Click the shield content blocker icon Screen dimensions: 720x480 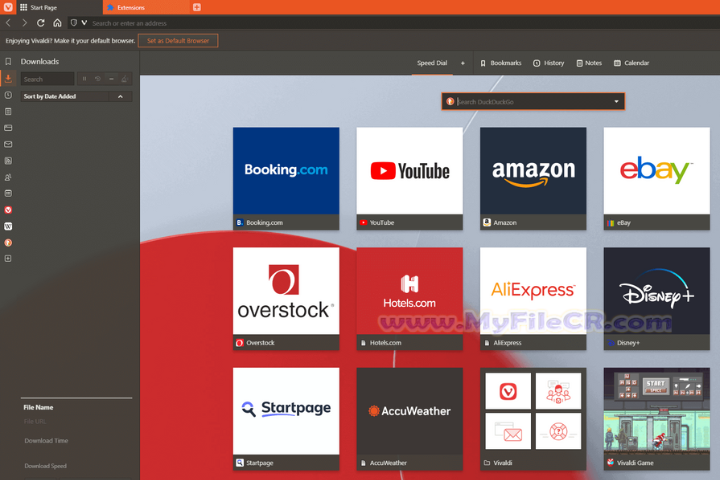pos(73,23)
